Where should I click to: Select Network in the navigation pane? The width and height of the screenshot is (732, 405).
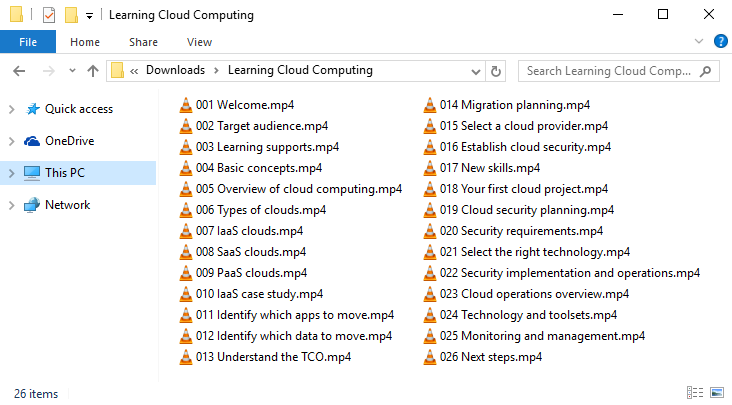coord(67,205)
